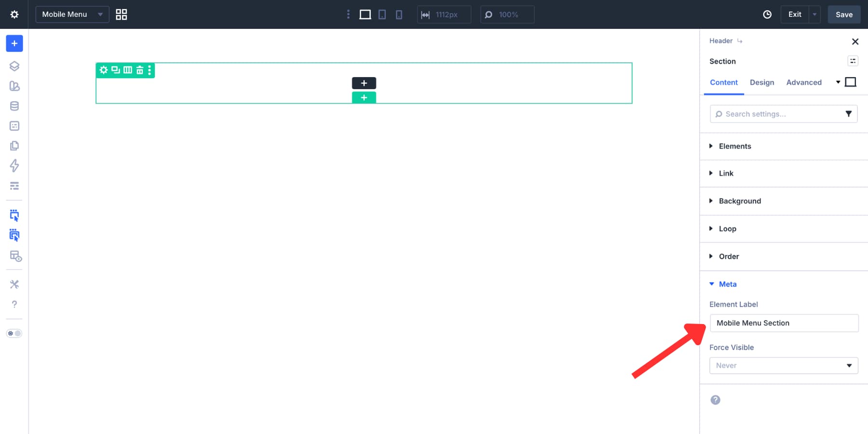Expand the Link group

click(x=784, y=174)
